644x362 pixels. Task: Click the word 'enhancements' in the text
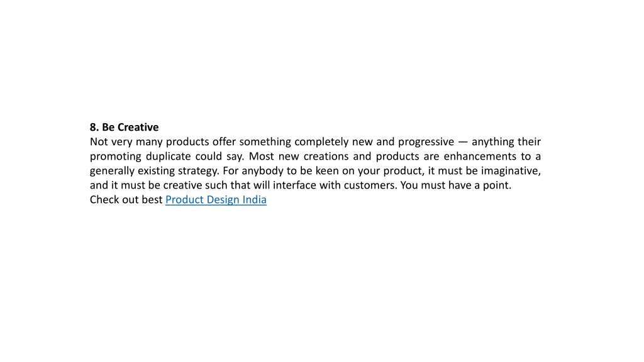tap(480, 156)
